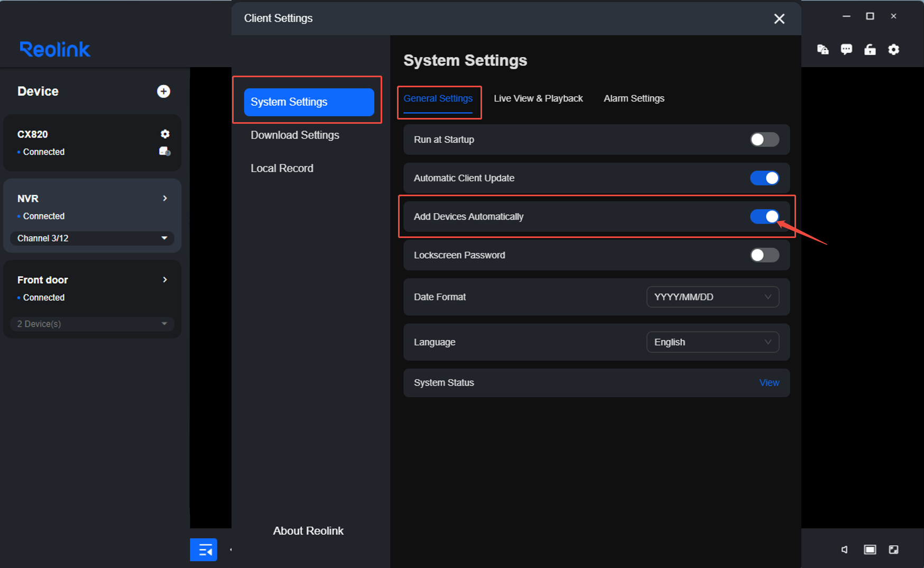Screen dimensions: 924x568
Task: Click the screen layout icon
Action: tap(870, 549)
